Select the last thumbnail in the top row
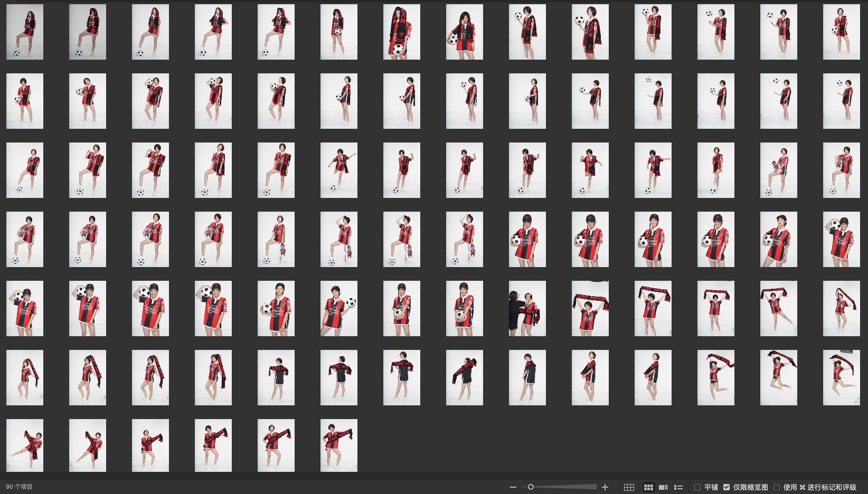Screen dimensions: 868x494 point(841,32)
